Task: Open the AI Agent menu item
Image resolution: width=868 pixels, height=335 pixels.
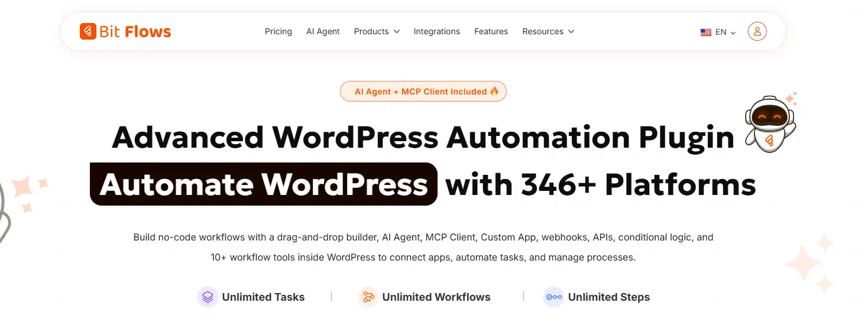Action: point(323,31)
